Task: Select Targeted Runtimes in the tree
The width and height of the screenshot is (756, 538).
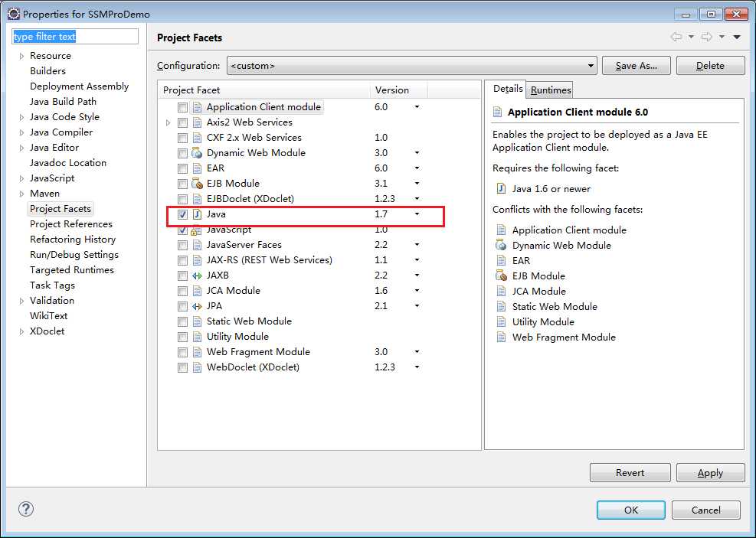Action: [72, 269]
